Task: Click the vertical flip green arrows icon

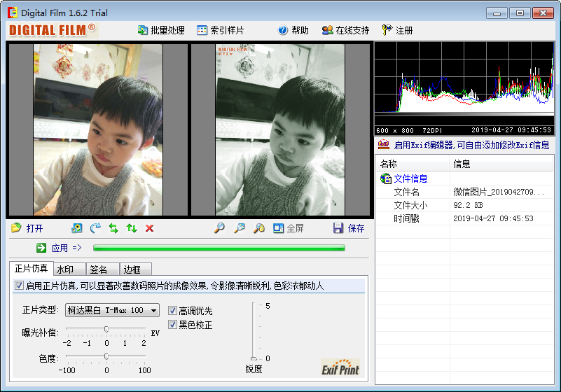Action: click(131, 228)
